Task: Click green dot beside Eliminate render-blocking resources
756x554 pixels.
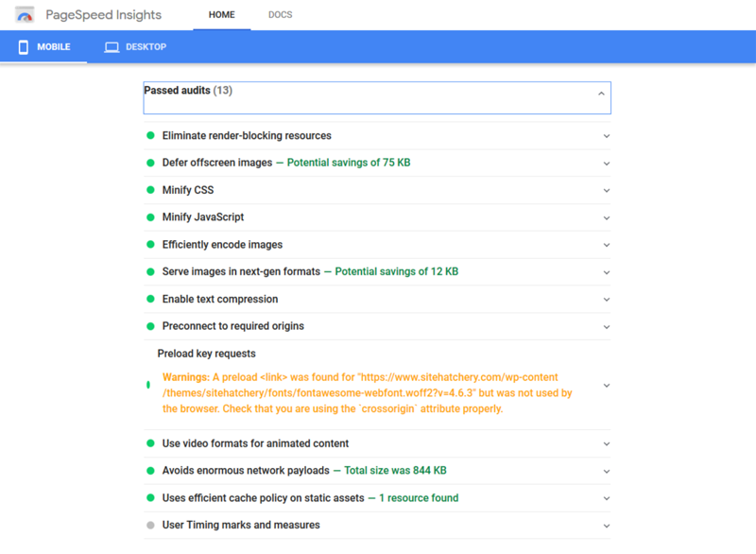Action: [150, 135]
